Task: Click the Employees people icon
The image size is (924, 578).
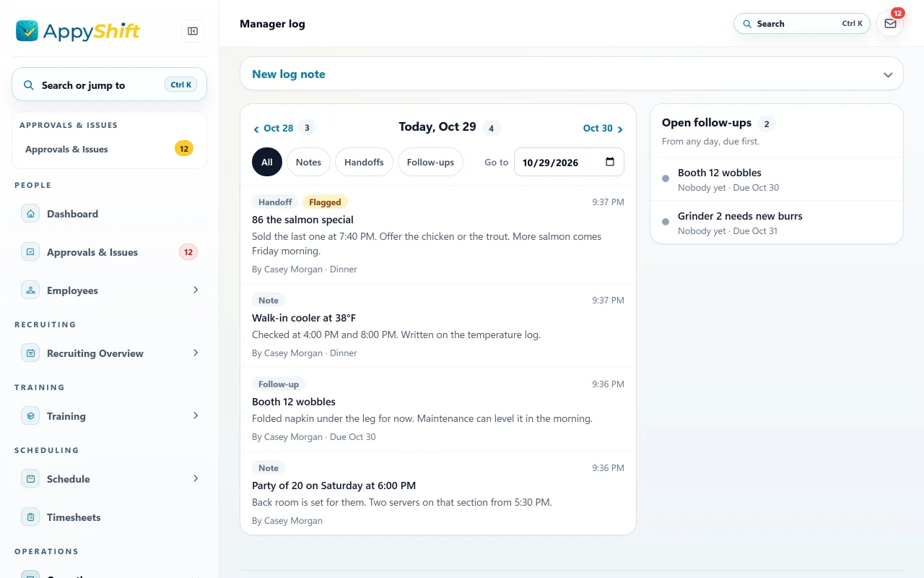Action: click(x=30, y=290)
